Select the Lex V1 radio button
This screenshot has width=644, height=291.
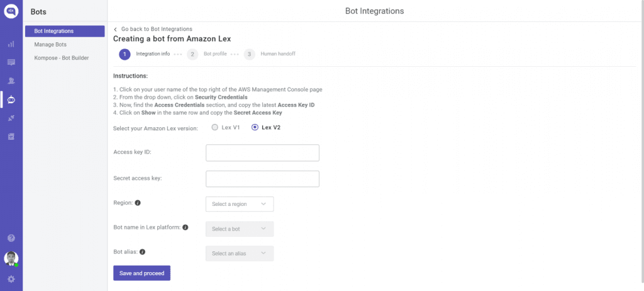click(x=214, y=127)
